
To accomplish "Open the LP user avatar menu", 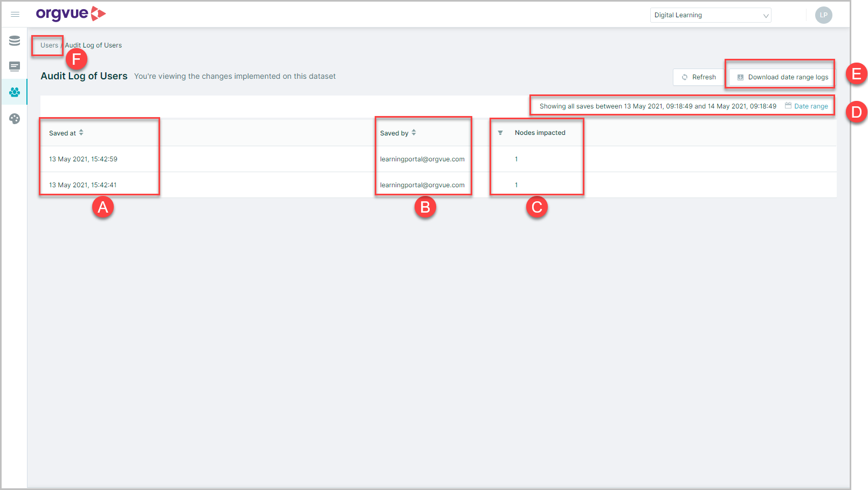I will pyautogui.click(x=823, y=15).
